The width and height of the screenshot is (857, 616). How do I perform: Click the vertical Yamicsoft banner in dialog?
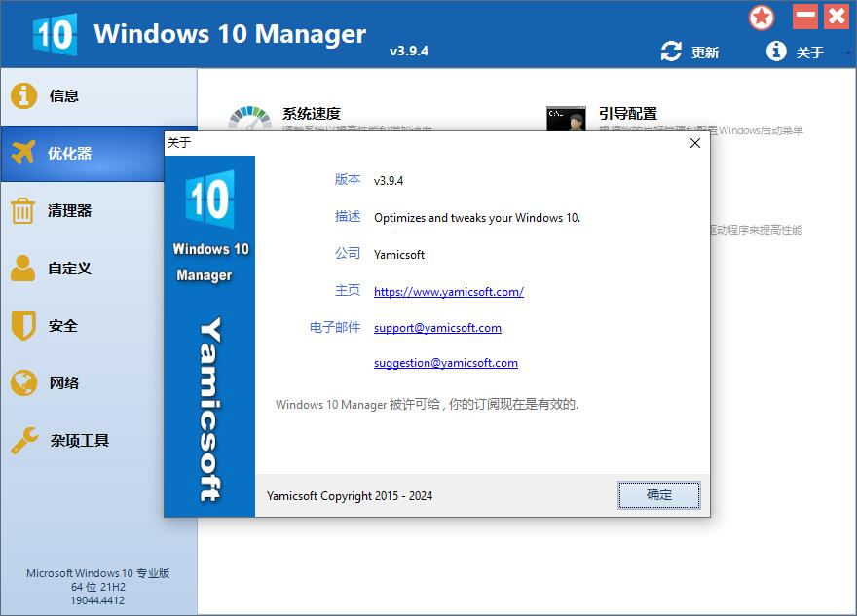[210, 409]
